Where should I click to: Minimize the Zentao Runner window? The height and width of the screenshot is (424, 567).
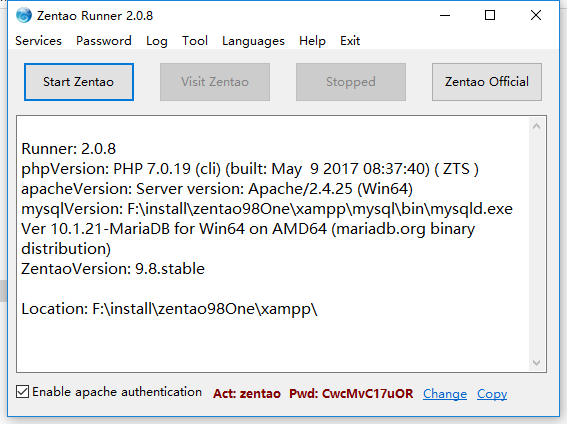(x=445, y=16)
